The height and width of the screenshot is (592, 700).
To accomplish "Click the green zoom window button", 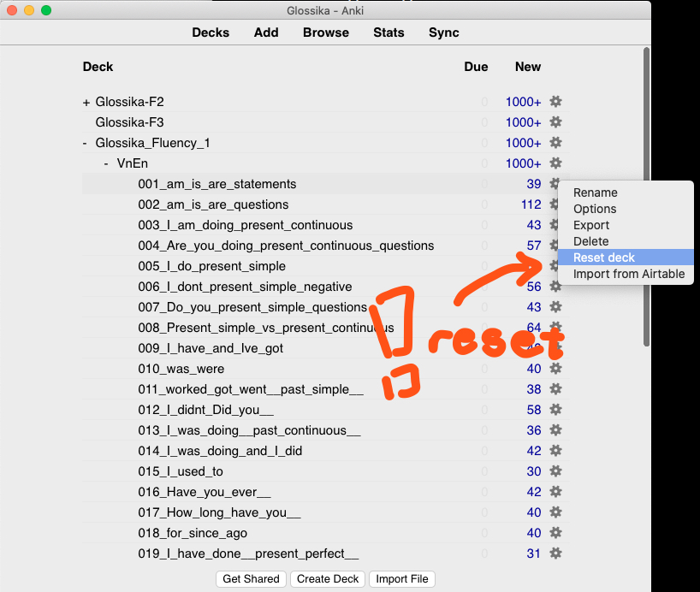I will [46, 10].
